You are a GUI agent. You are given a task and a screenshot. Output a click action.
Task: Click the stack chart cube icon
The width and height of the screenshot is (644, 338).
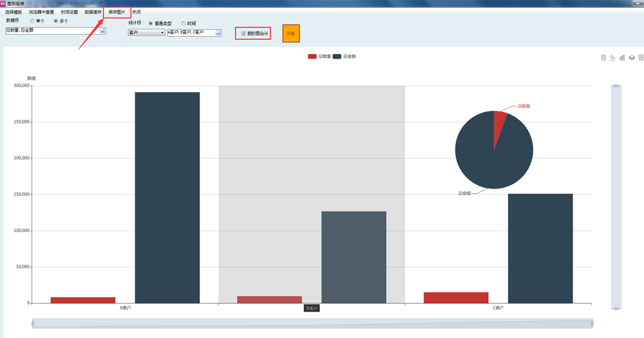[x=632, y=58]
